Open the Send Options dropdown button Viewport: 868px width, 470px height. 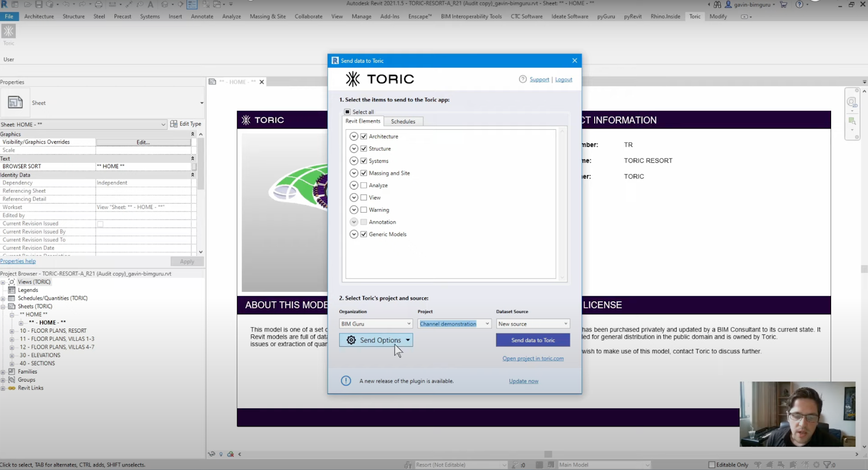coord(376,340)
